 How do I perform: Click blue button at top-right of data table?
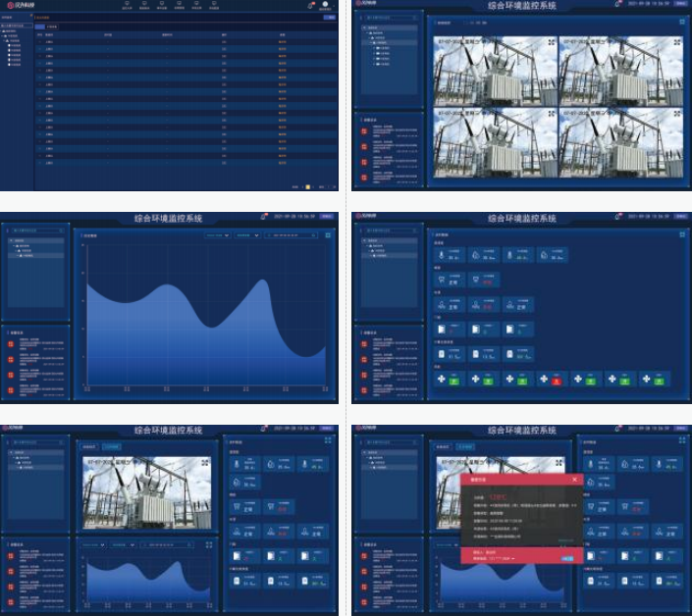coord(330,18)
